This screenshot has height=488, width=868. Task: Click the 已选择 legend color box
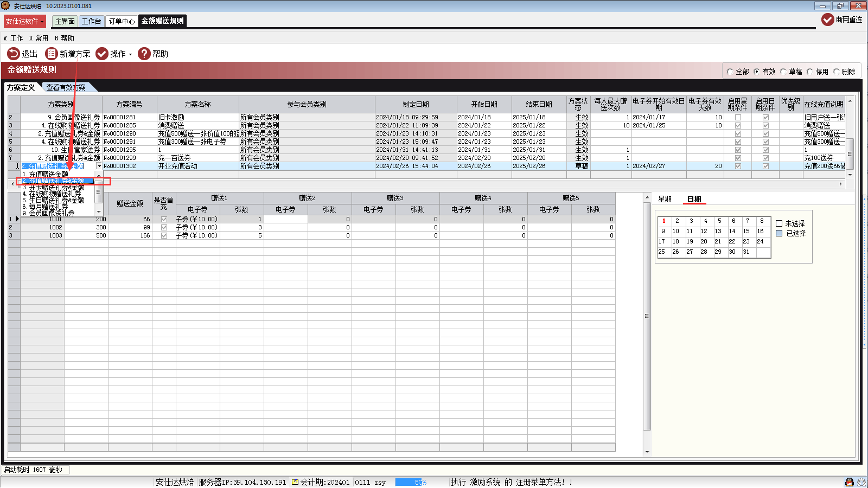779,233
